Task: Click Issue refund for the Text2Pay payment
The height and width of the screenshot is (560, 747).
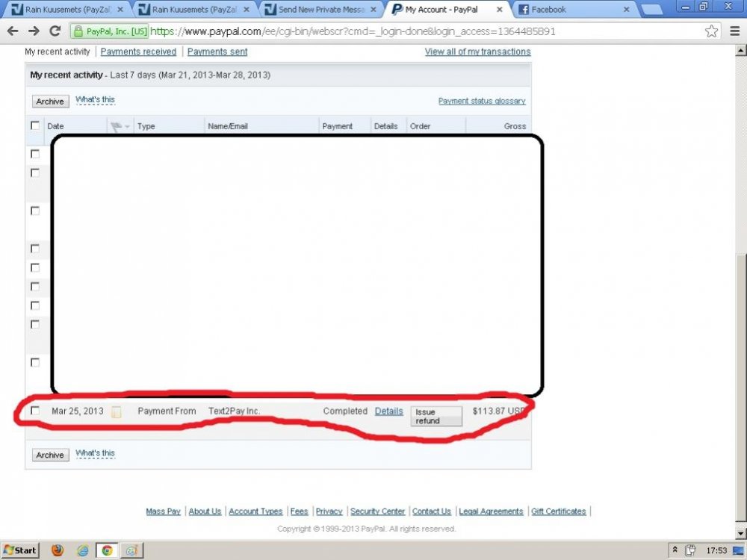Action: point(436,417)
